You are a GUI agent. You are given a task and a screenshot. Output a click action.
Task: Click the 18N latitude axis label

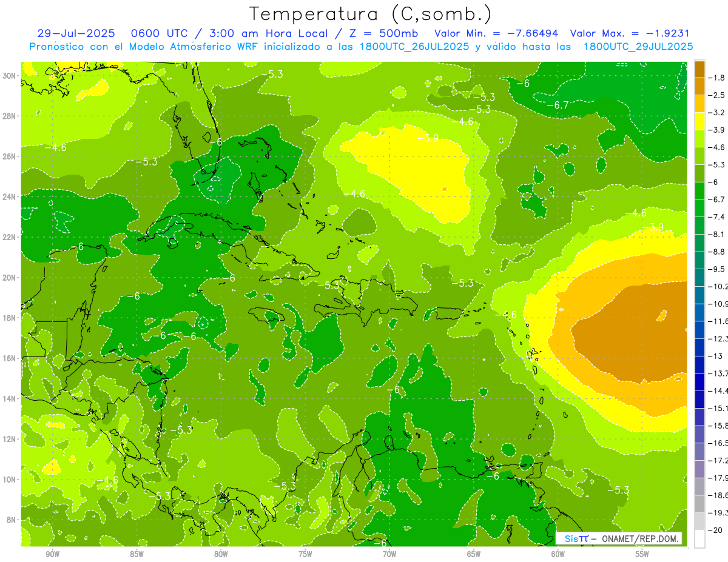click(x=10, y=318)
